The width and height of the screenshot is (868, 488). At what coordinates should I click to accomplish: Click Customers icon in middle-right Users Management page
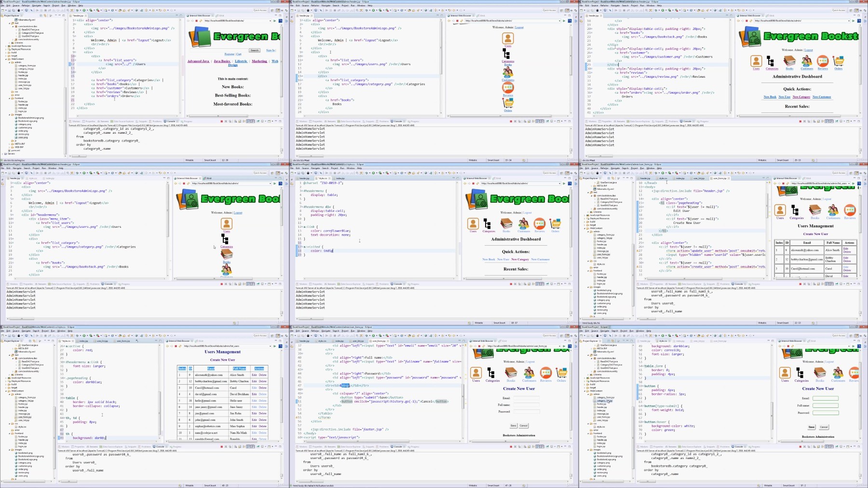tap(833, 210)
